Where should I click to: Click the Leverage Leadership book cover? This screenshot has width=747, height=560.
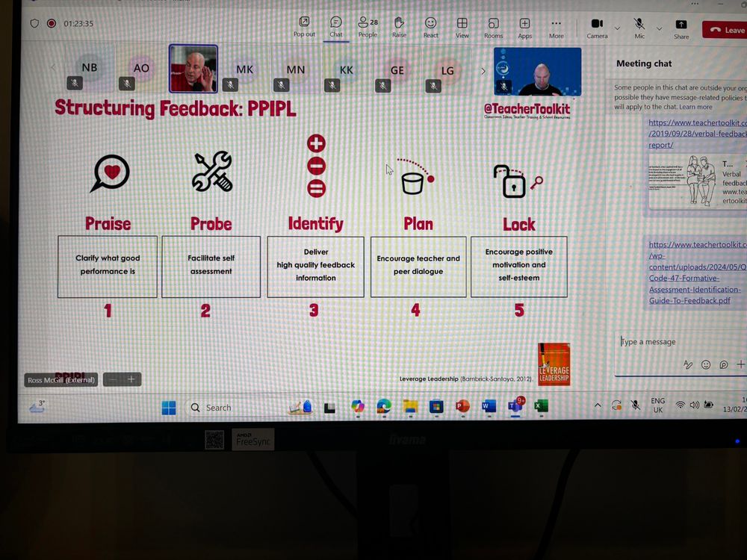tap(554, 364)
